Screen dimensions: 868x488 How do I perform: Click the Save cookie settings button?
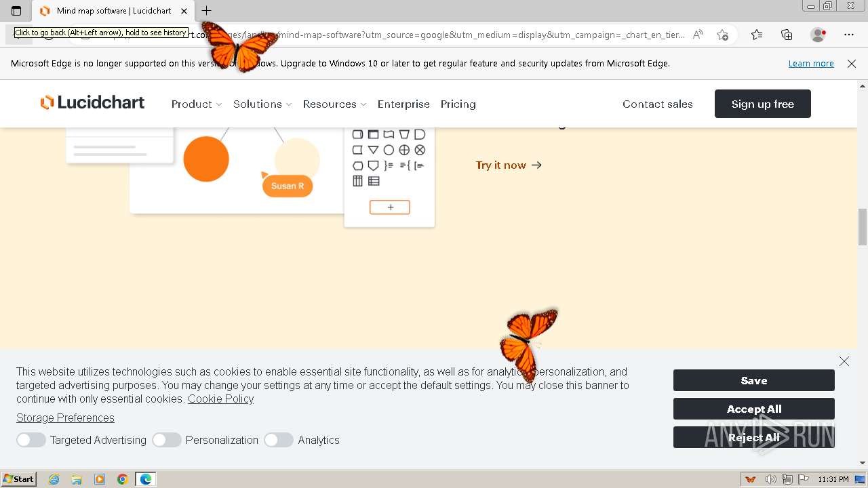754,380
